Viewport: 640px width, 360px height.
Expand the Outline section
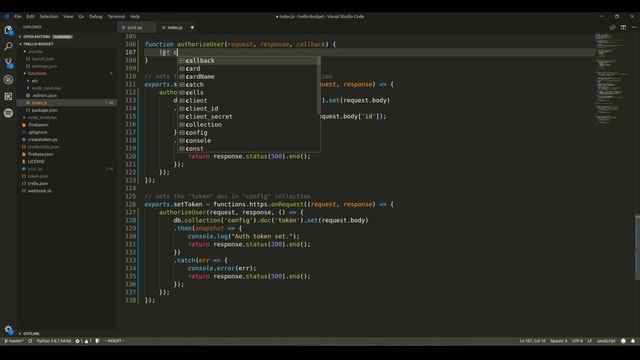tap(67, 333)
